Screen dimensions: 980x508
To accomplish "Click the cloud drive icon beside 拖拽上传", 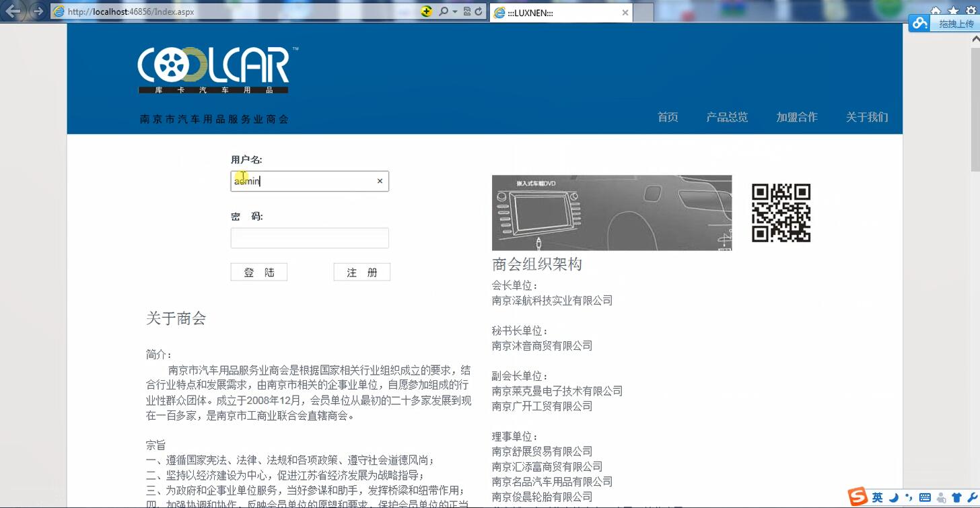I will [x=920, y=24].
